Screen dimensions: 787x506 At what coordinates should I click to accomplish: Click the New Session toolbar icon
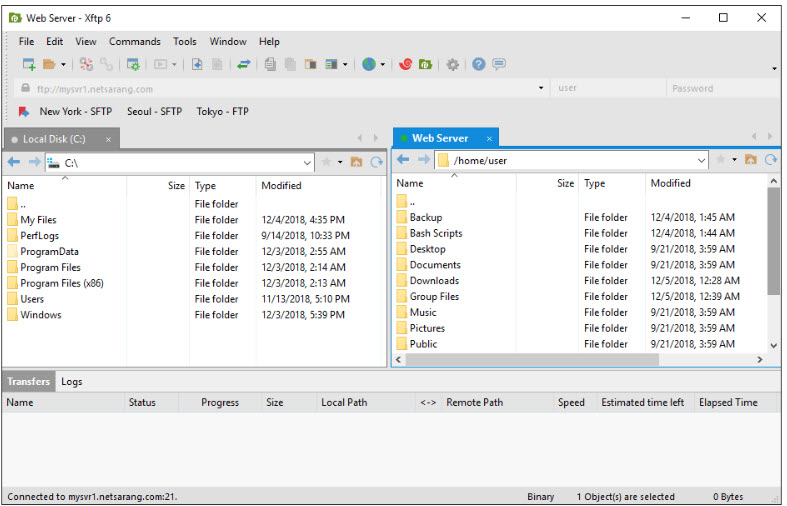[x=29, y=65]
